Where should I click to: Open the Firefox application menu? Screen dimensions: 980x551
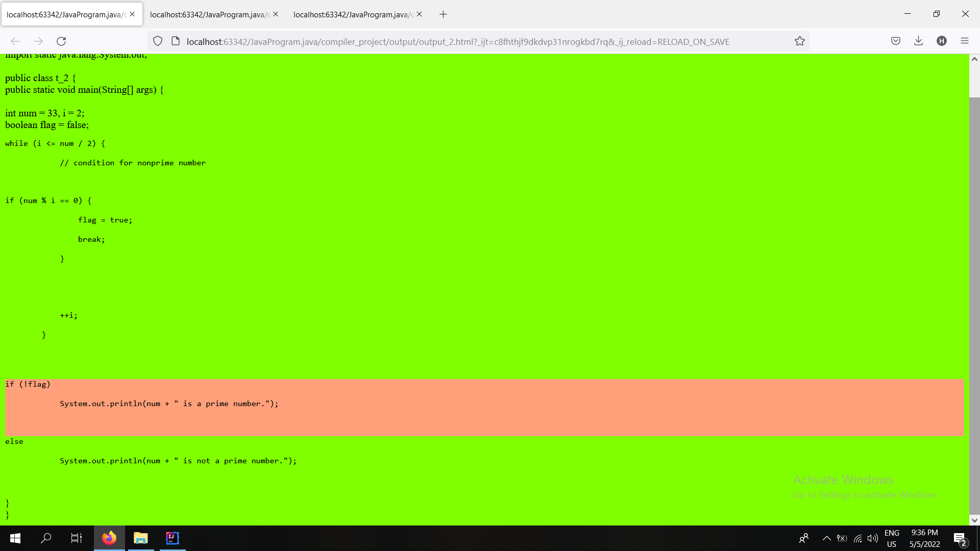965,41
